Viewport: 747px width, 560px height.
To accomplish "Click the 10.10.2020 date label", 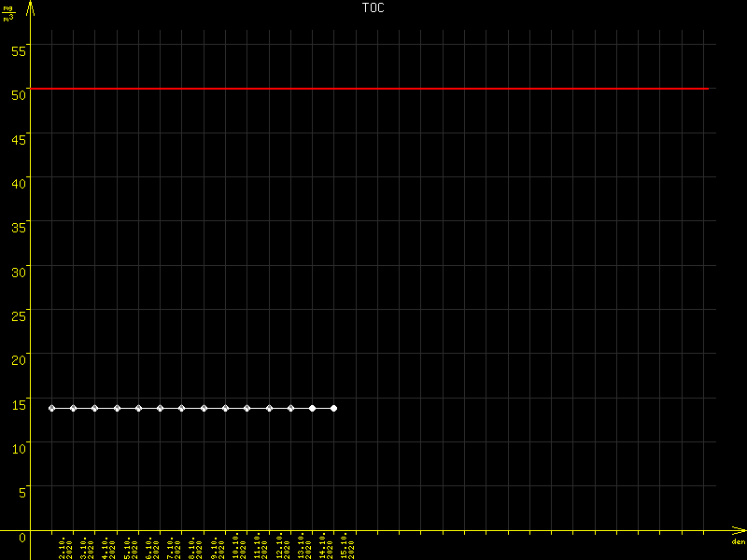I will tap(237, 548).
